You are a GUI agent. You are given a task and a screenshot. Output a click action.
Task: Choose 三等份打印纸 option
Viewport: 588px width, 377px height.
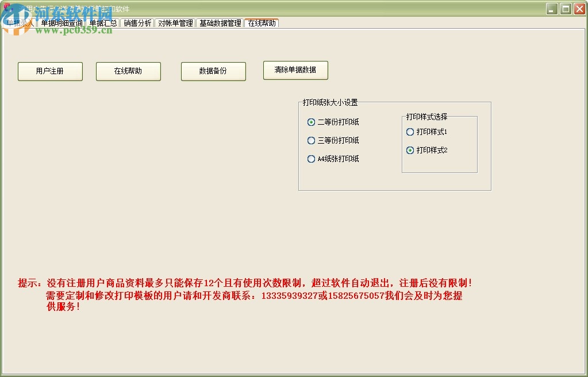[x=333, y=140]
